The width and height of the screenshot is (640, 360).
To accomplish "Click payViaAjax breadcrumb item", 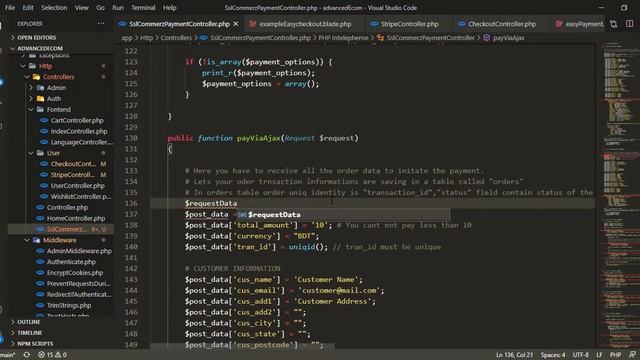I will tap(508, 38).
